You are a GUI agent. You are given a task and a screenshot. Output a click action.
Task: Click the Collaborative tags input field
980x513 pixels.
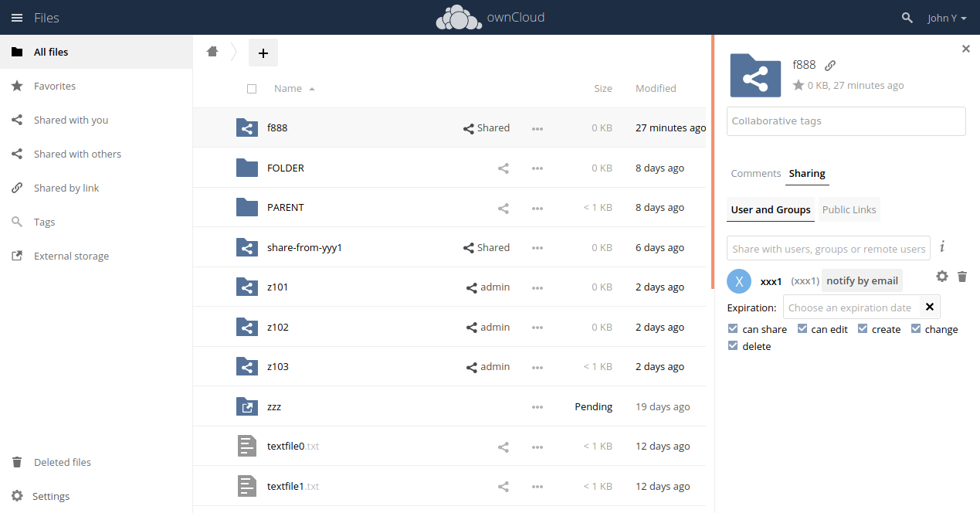(x=845, y=121)
